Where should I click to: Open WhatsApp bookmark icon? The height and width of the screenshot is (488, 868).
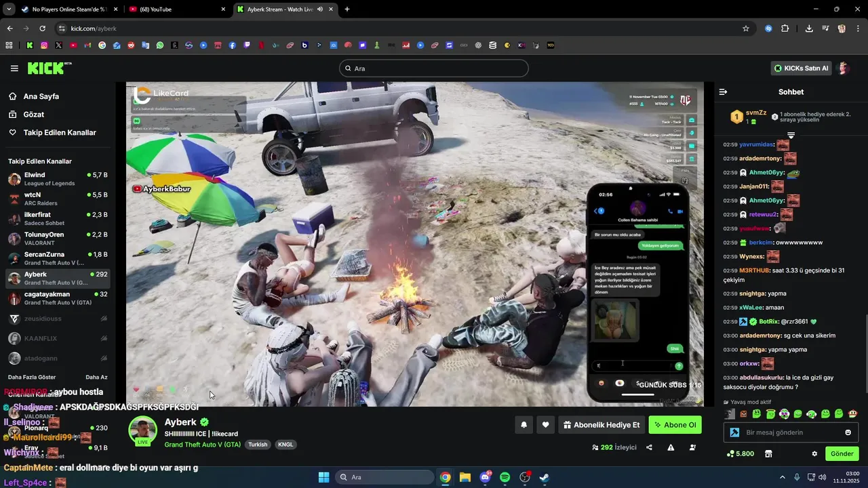pyautogui.click(x=160, y=45)
